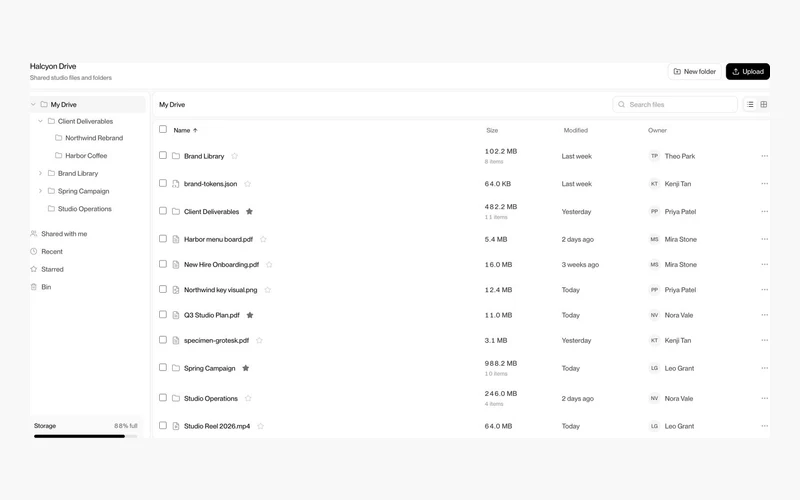Viewport: 800px width, 500px height.
Task: Check the specimen-grotesk.pdf checkbox
Action: coord(163,339)
